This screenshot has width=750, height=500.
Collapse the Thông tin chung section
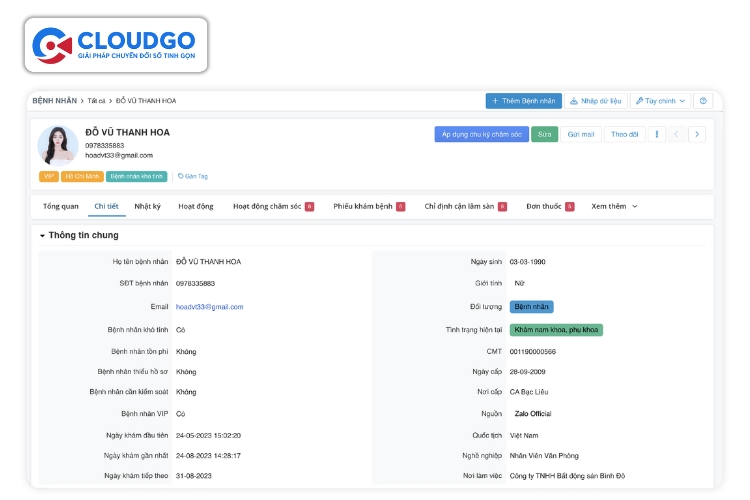tap(42, 236)
